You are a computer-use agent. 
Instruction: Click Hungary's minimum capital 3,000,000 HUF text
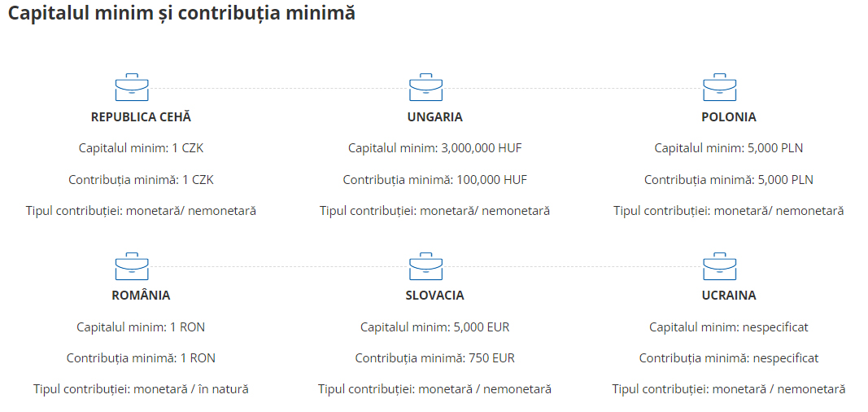pyautogui.click(x=481, y=148)
